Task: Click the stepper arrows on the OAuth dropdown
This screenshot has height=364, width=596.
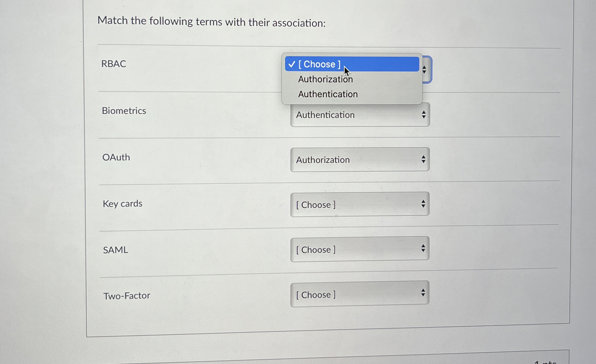Action: 424,160
